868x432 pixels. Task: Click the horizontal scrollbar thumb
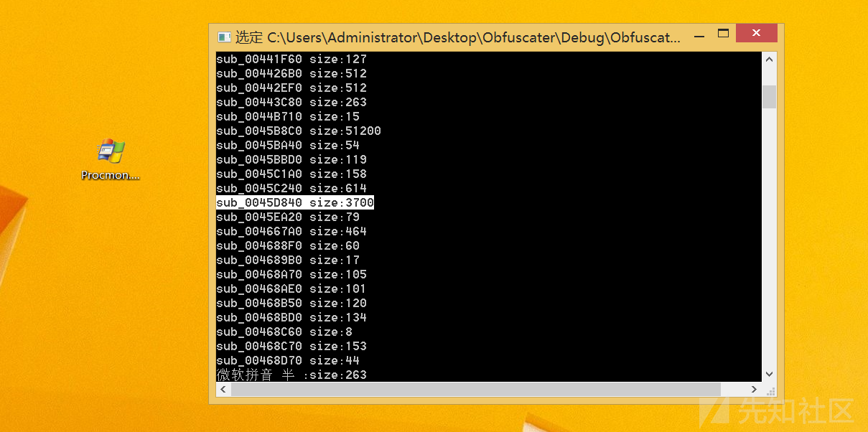[x=475, y=389]
